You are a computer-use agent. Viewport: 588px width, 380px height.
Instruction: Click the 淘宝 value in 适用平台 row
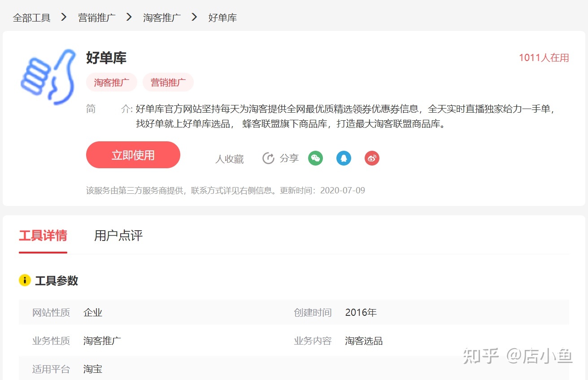click(x=93, y=369)
